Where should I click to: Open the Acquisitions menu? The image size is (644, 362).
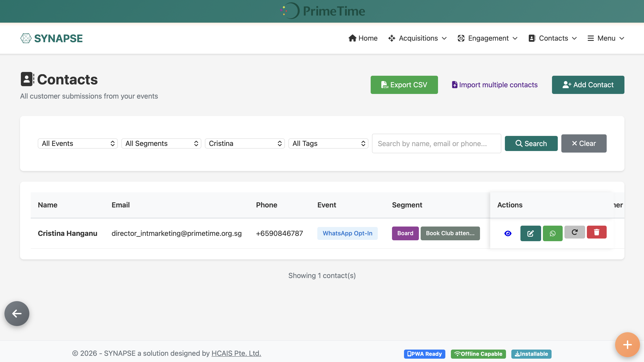(417, 38)
